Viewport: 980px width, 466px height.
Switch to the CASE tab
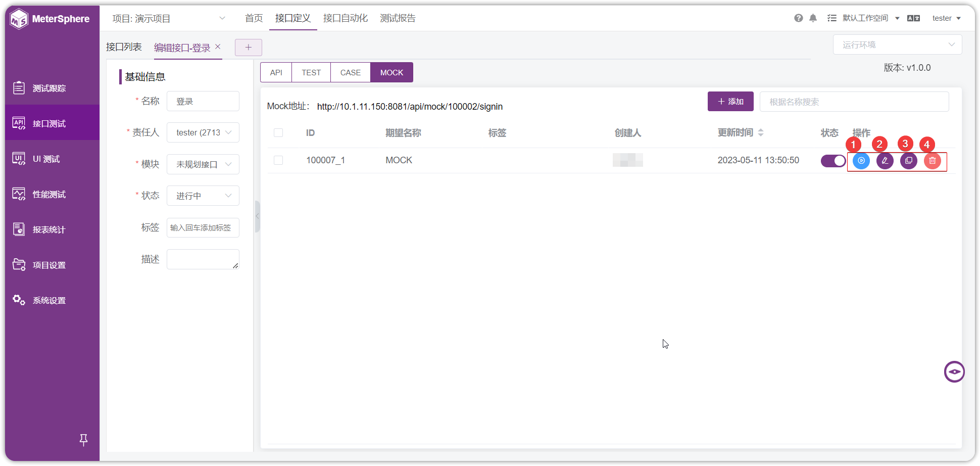coord(351,72)
